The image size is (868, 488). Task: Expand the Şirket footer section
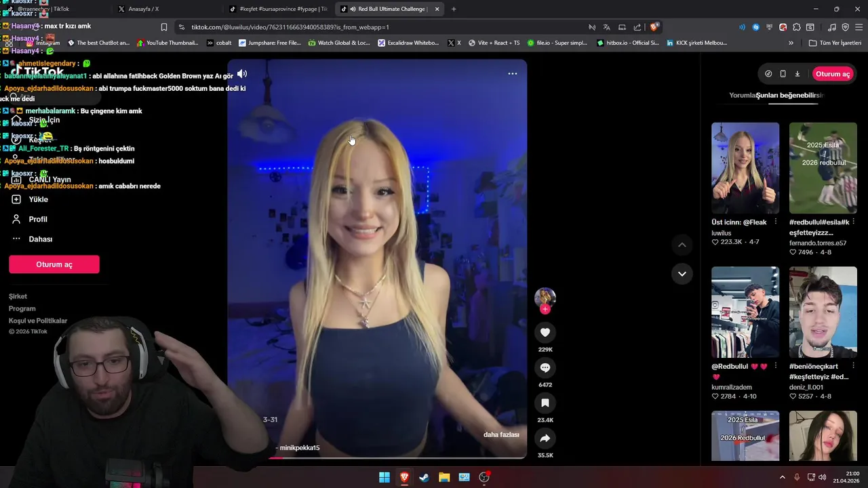[x=18, y=296]
